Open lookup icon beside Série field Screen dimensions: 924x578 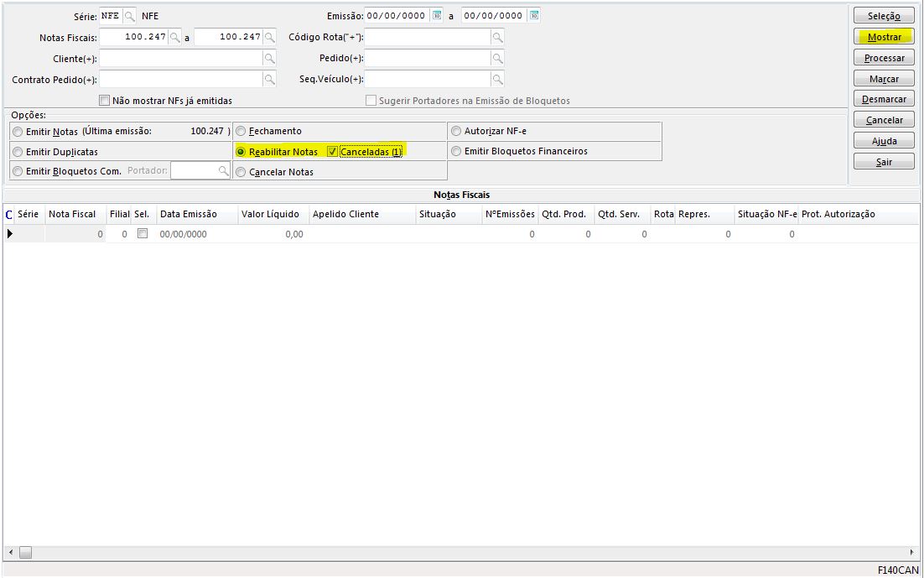click(x=130, y=16)
